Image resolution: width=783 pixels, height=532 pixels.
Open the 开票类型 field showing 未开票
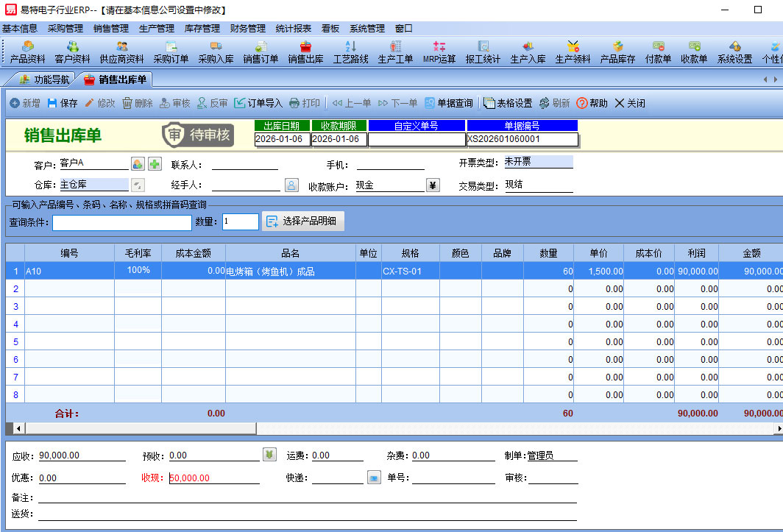(537, 162)
